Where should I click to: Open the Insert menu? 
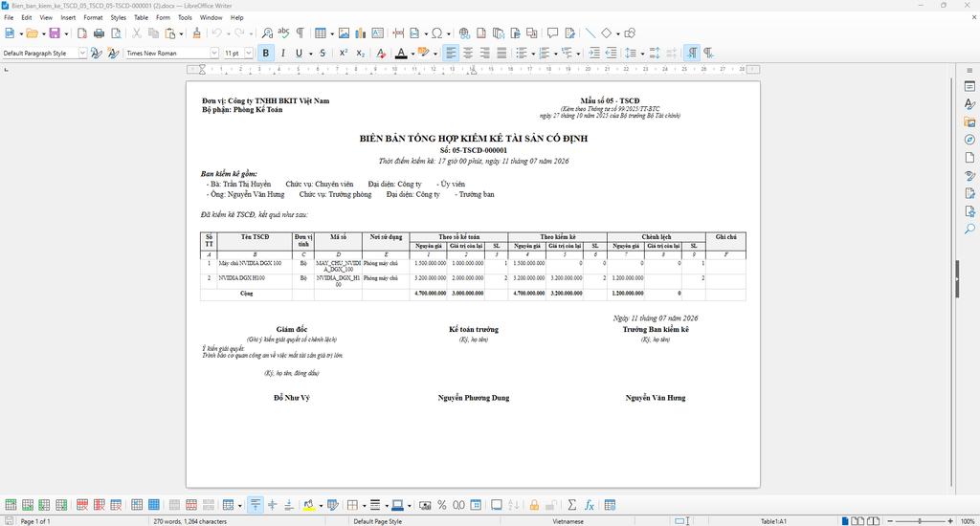click(x=68, y=17)
